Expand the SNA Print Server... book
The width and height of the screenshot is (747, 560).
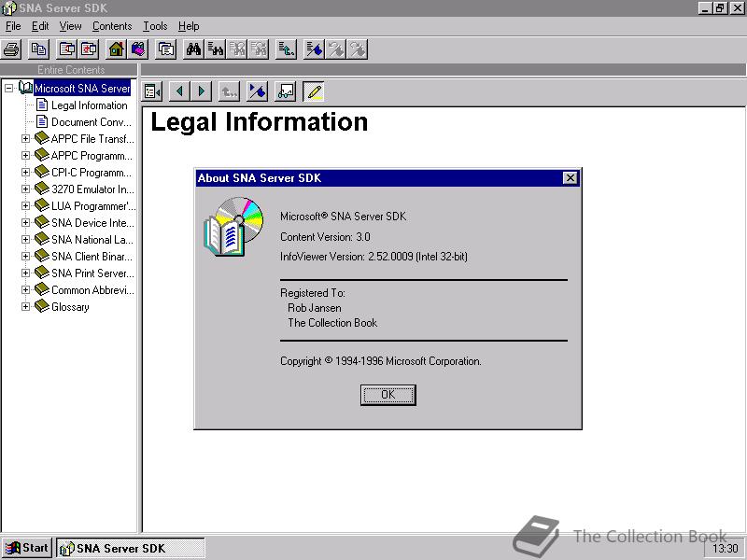pos(26,273)
